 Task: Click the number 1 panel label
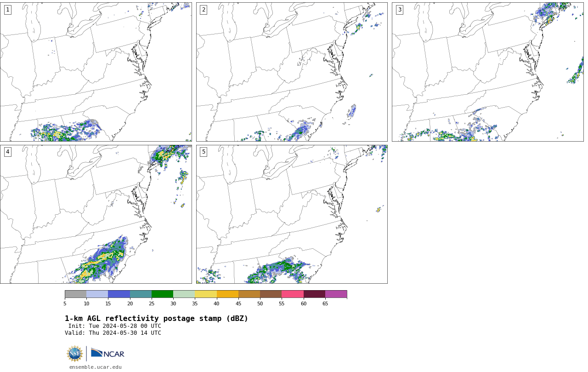point(7,10)
